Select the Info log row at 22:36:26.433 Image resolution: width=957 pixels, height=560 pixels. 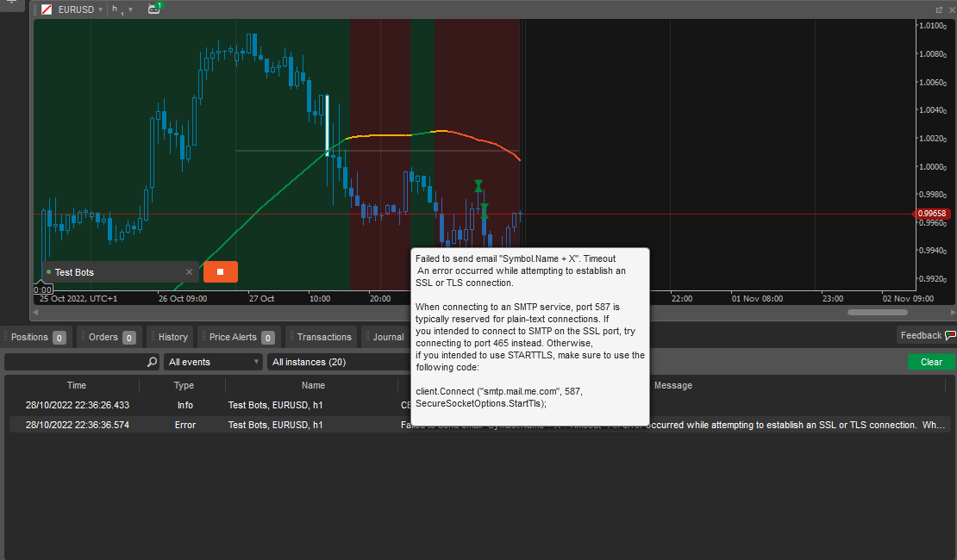click(479, 405)
